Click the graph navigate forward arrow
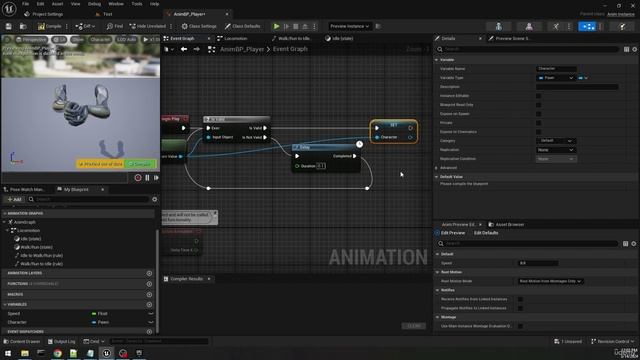This screenshot has width=640, height=360. click(196, 49)
